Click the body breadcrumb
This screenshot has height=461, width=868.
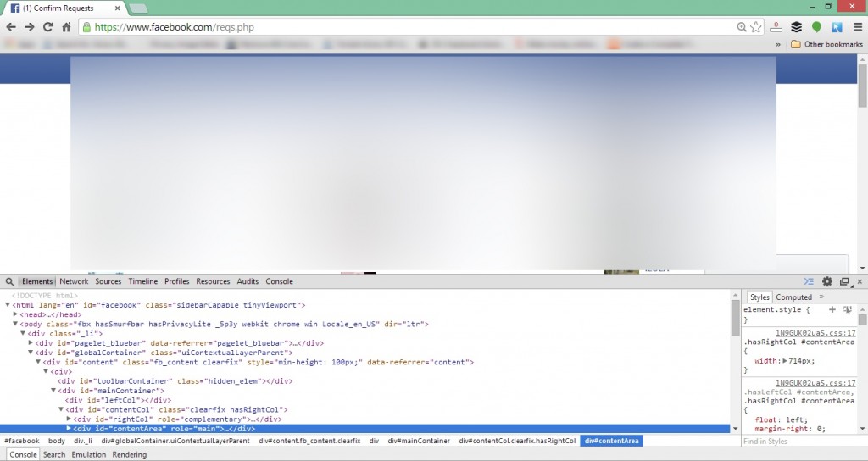57,441
